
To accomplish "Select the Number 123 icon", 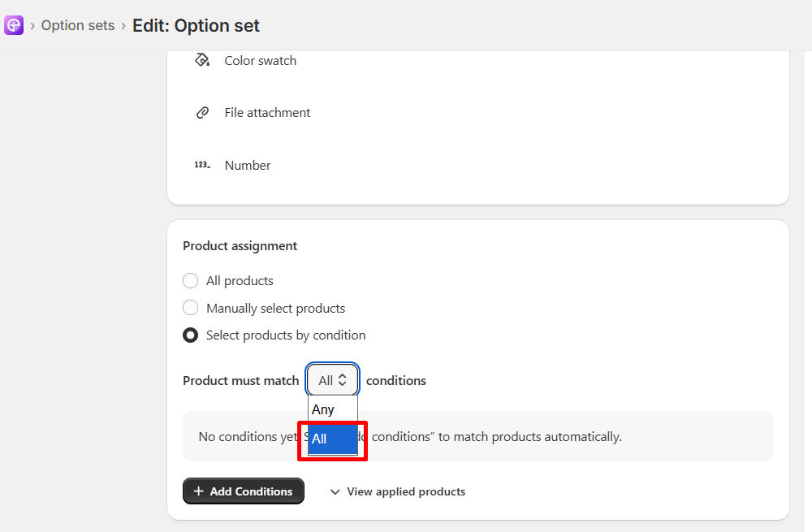I will 202,165.
